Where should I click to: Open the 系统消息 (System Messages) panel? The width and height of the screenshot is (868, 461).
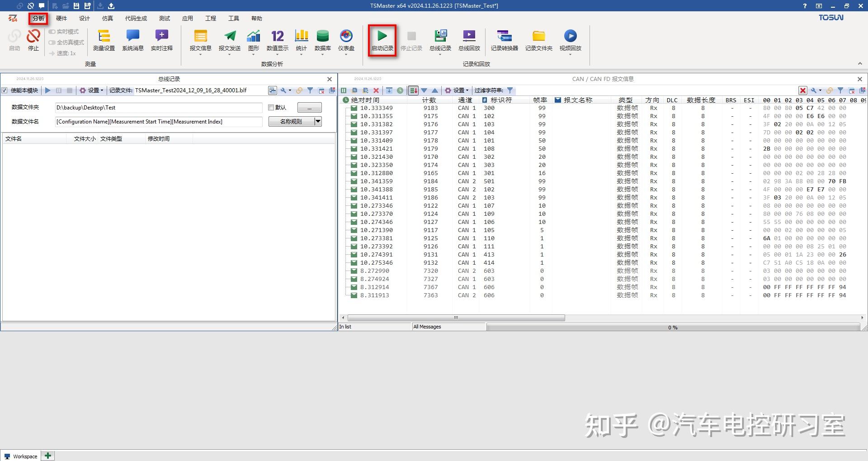(x=132, y=41)
